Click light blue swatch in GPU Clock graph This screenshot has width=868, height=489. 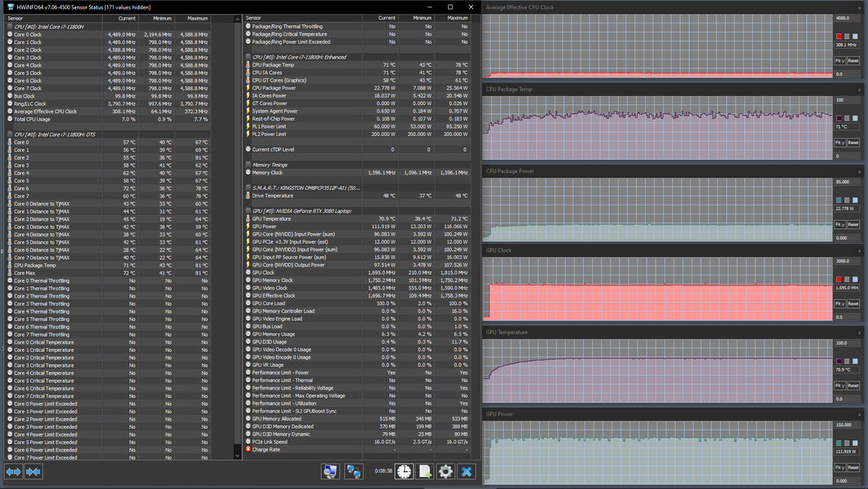point(855,280)
